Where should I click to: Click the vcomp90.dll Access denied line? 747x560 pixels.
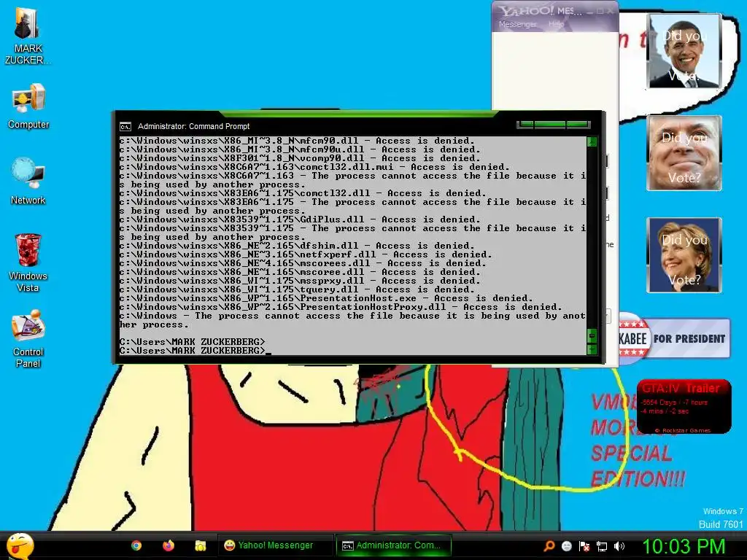(x=300, y=158)
